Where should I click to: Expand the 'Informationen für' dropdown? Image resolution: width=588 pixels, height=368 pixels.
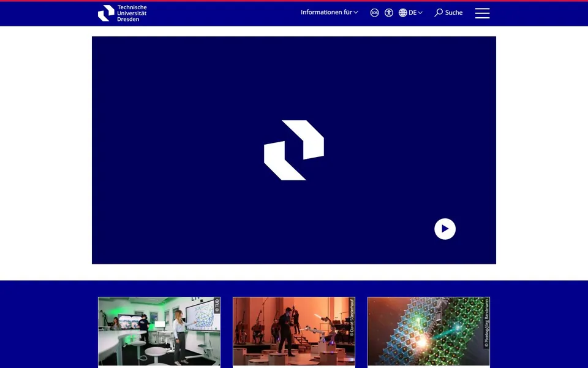(x=330, y=12)
